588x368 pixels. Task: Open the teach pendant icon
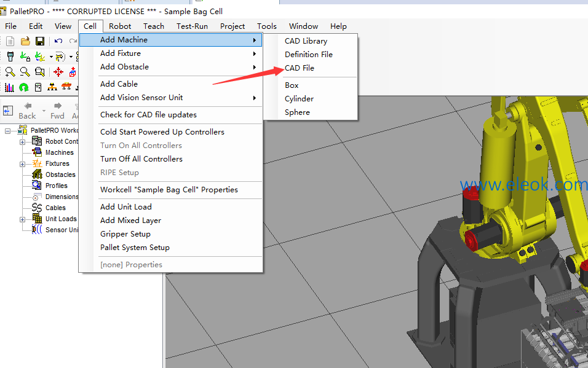10,57
